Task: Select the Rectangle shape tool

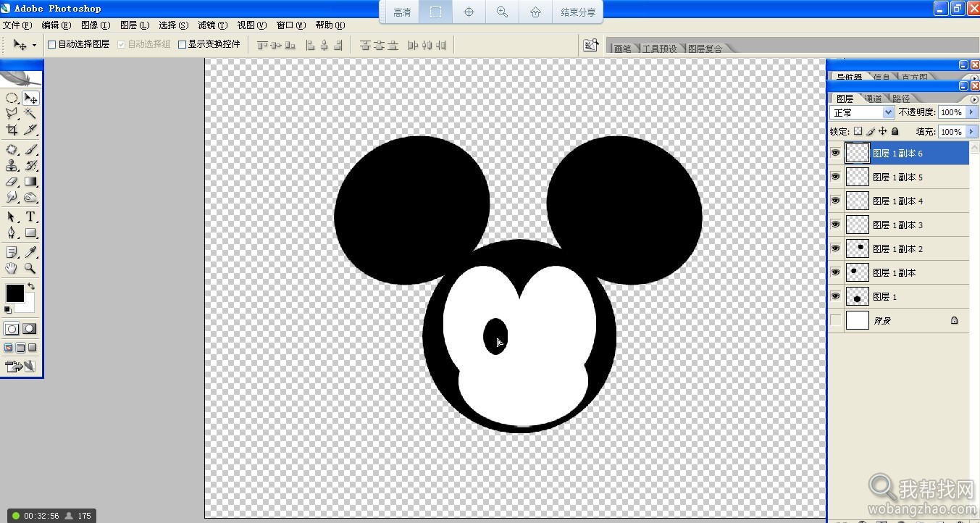Action: pos(30,233)
